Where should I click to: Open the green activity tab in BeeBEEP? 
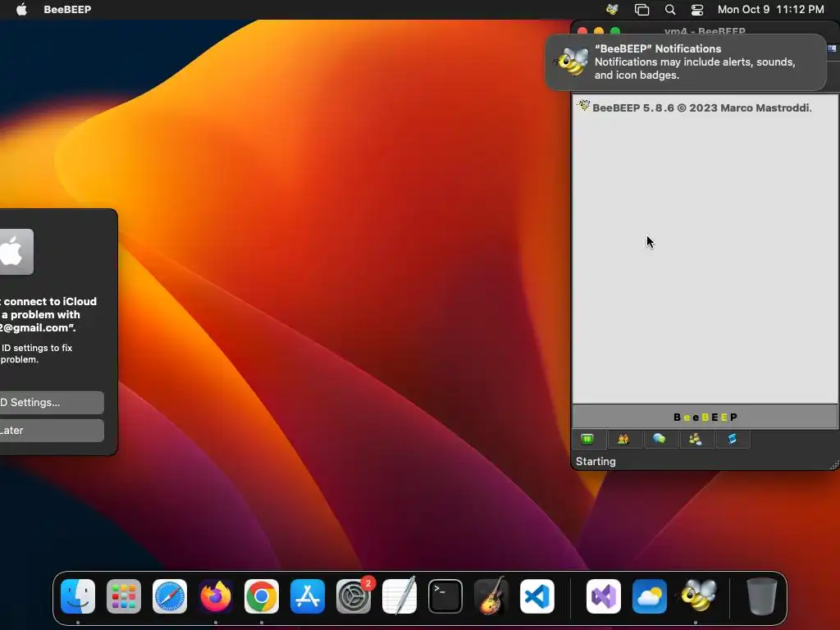tap(587, 440)
